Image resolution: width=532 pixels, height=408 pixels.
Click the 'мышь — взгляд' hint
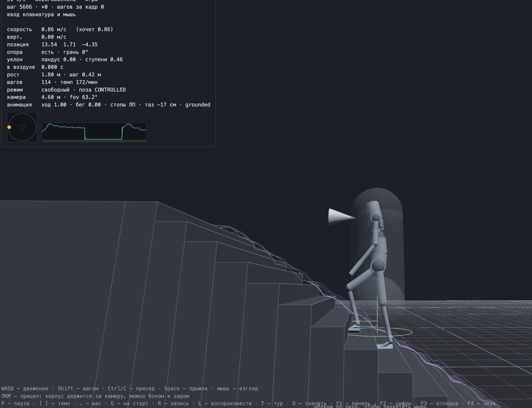(x=237, y=388)
